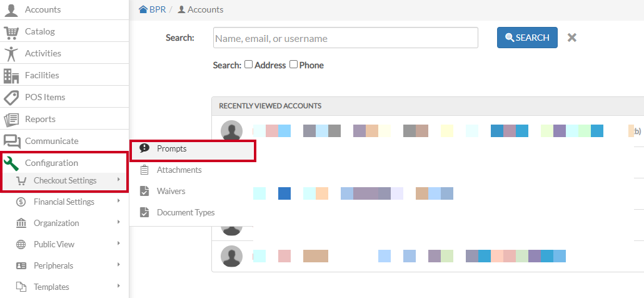Viewport: 644px width, 298px height.
Task: Expand Public View submenu arrow
Action: tap(118, 244)
